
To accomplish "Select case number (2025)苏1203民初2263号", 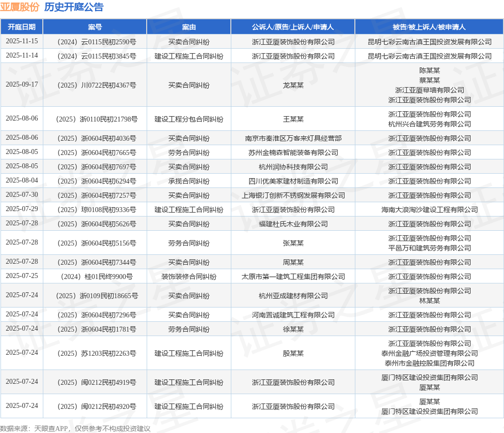I will coord(95,353).
